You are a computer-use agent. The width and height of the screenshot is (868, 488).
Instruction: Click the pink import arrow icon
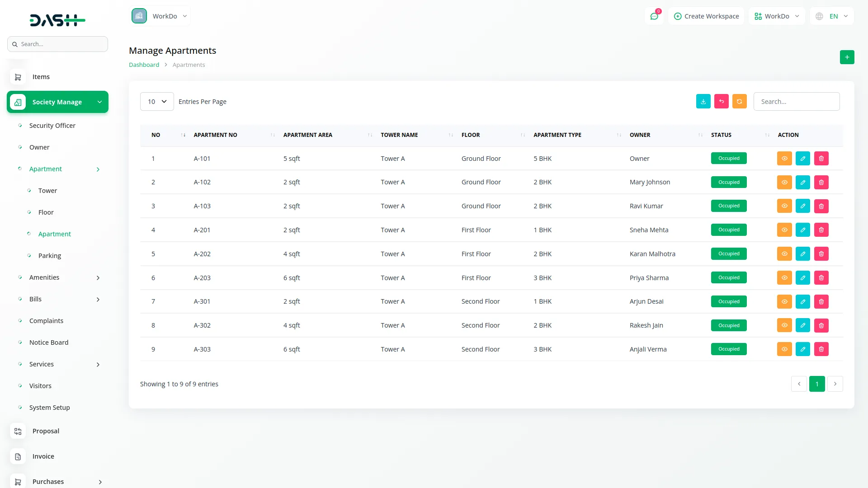point(721,102)
